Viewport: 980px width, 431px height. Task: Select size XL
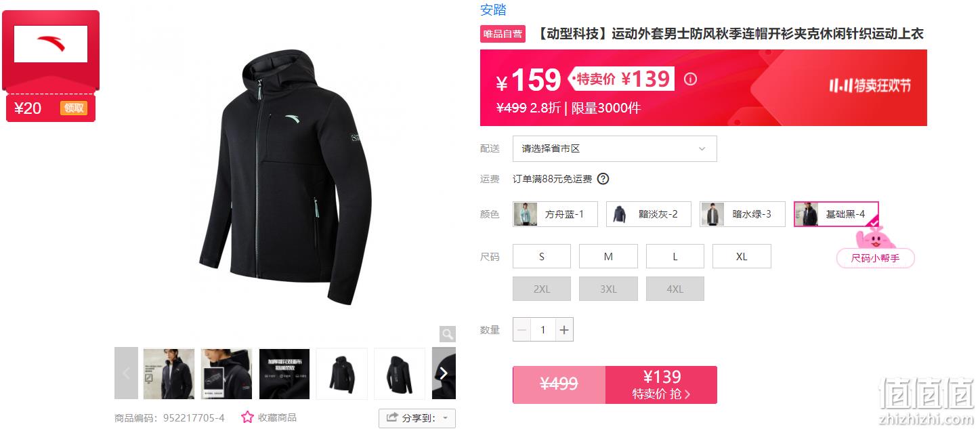(x=742, y=256)
